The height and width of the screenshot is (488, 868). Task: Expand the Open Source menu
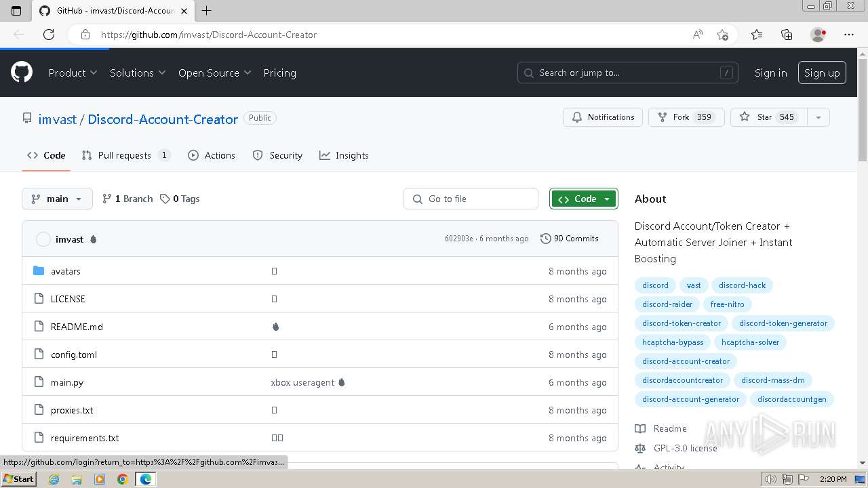click(x=214, y=73)
